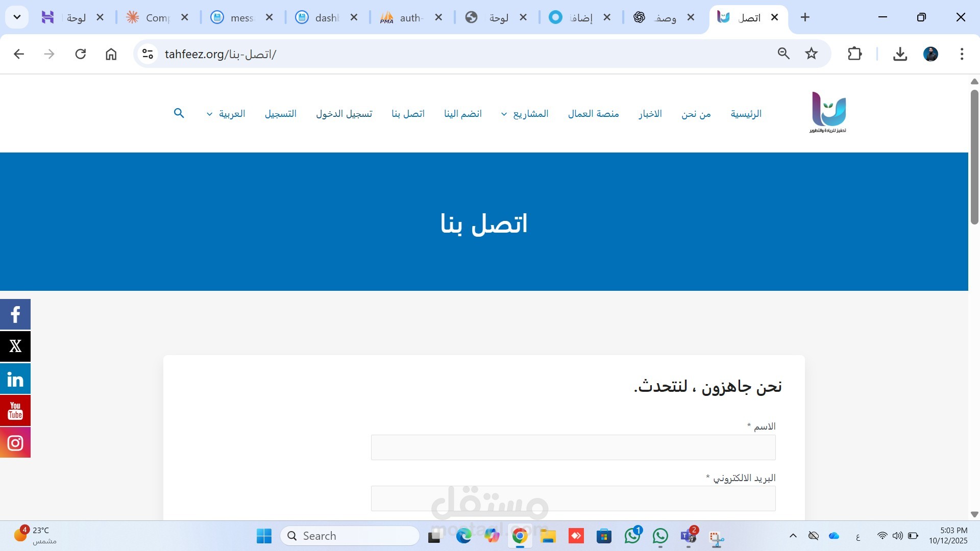Click the YouTube sidebar icon
The image size is (980, 551).
click(x=15, y=411)
